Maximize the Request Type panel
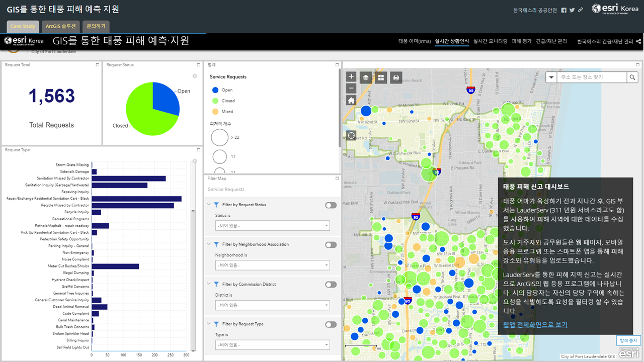The width and height of the screenshot is (644, 362). pos(199,150)
